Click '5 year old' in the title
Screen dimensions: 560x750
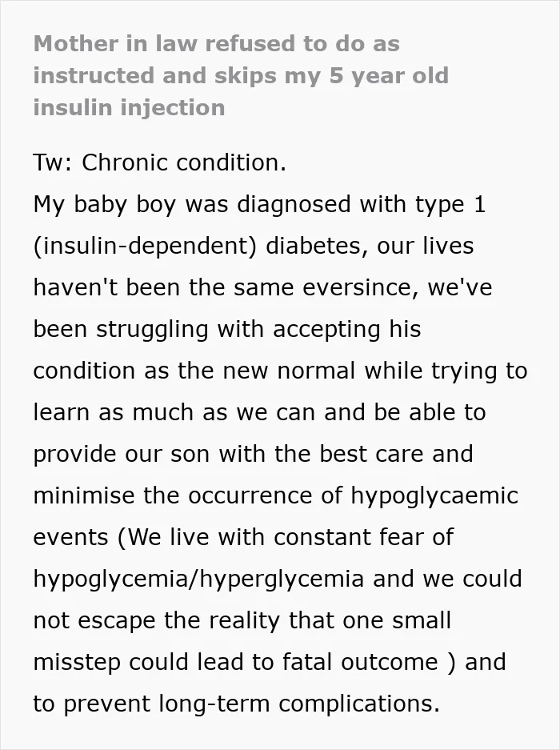389,75
